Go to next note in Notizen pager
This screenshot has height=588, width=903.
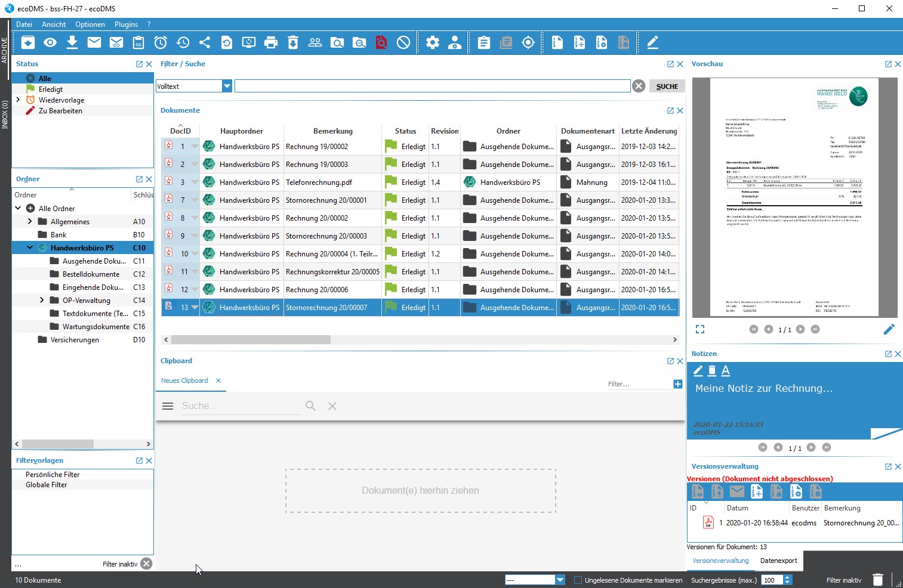click(811, 447)
